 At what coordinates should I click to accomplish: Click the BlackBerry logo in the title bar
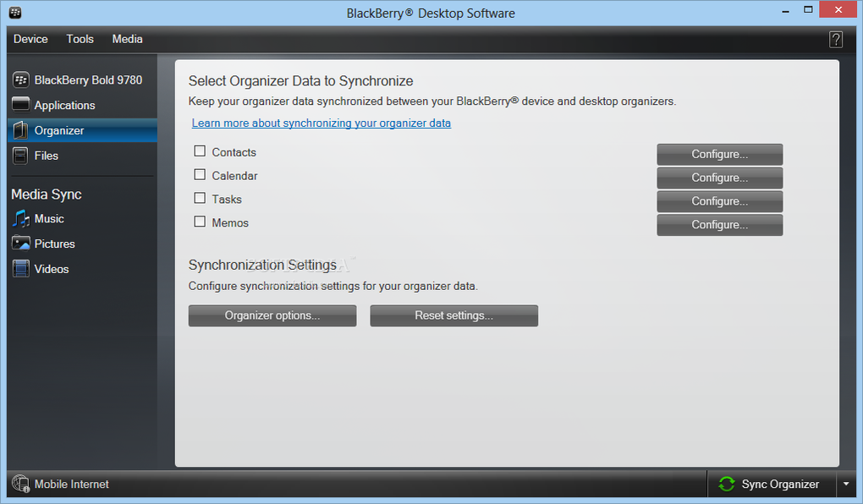point(15,12)
